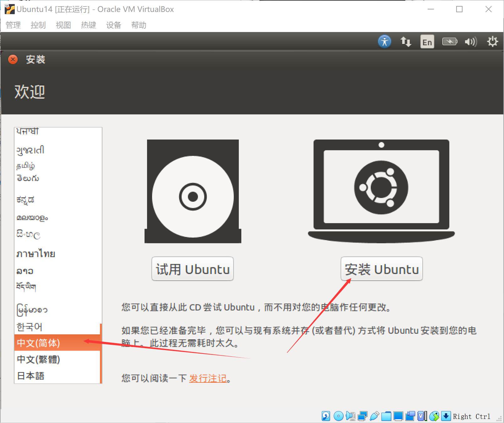Maximize the VirtualBox window
Screen dimensions: 504x423
[459, 9]
